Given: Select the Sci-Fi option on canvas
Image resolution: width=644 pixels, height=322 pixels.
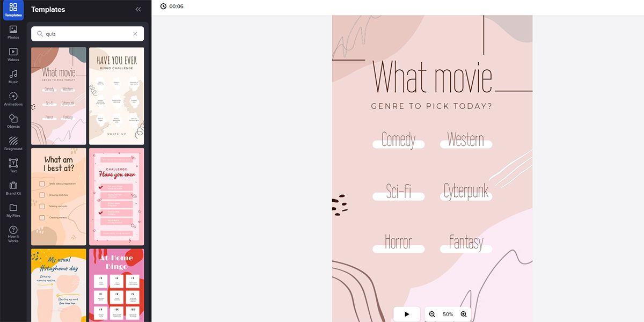Looking at the screenshot, I should point(398,191).
